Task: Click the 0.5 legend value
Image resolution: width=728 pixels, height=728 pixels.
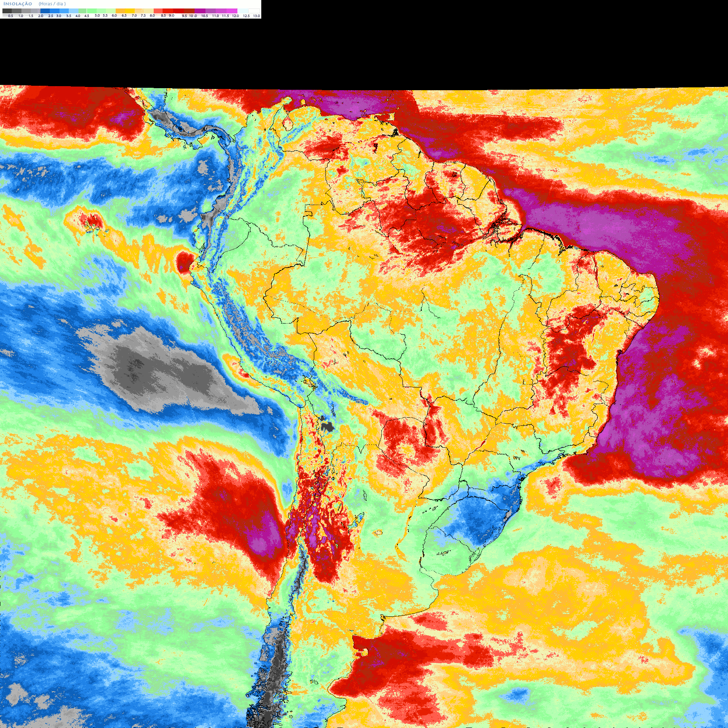Action: click(x=11, y=16)
